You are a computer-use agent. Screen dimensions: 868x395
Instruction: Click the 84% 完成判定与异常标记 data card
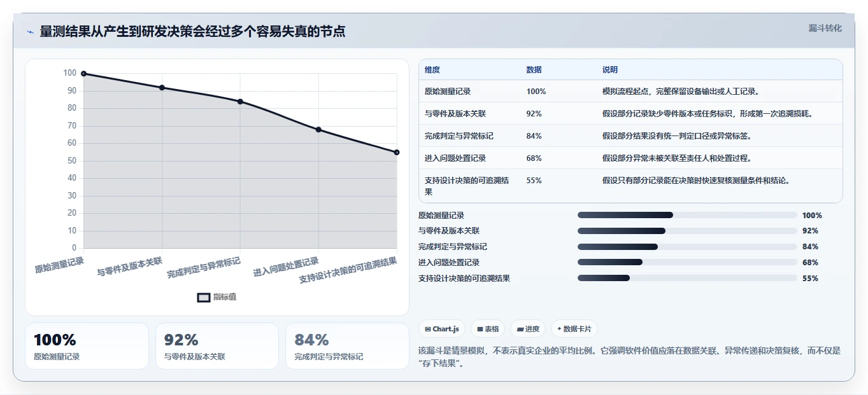(347, 346)
